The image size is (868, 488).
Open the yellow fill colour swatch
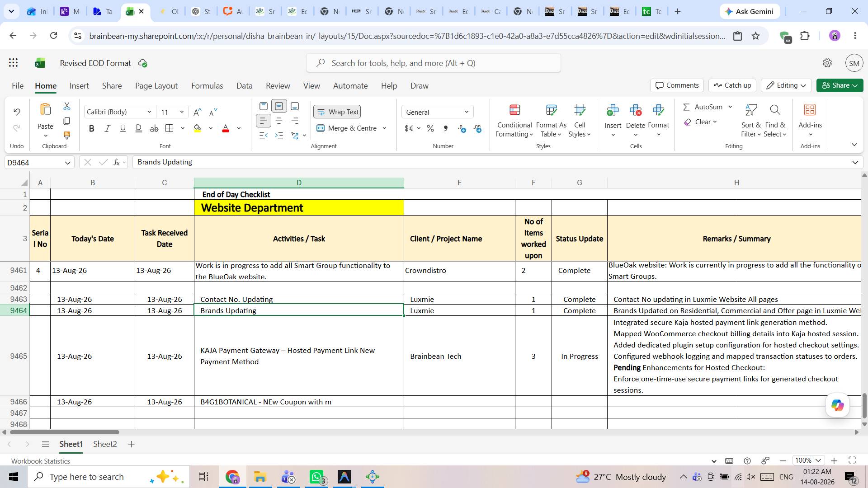point(198,128)
